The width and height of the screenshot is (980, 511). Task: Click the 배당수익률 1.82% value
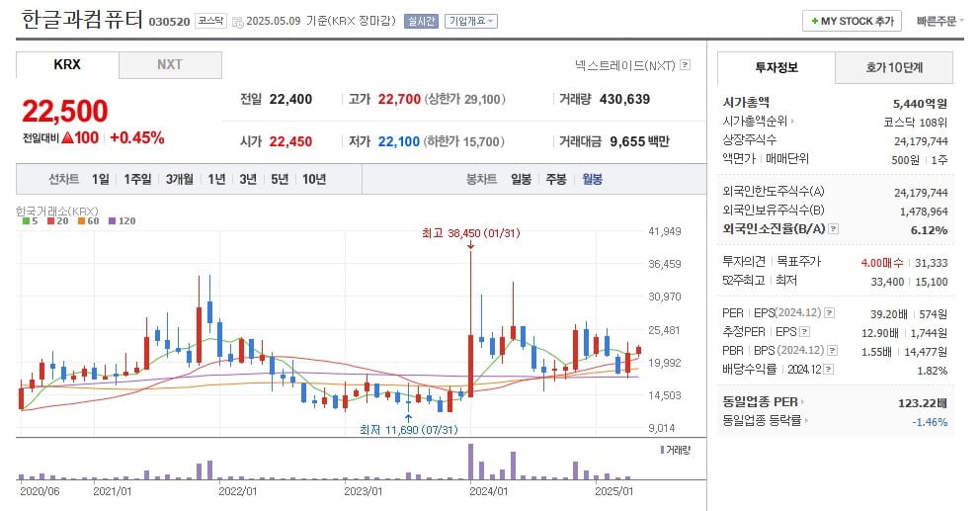932,371
